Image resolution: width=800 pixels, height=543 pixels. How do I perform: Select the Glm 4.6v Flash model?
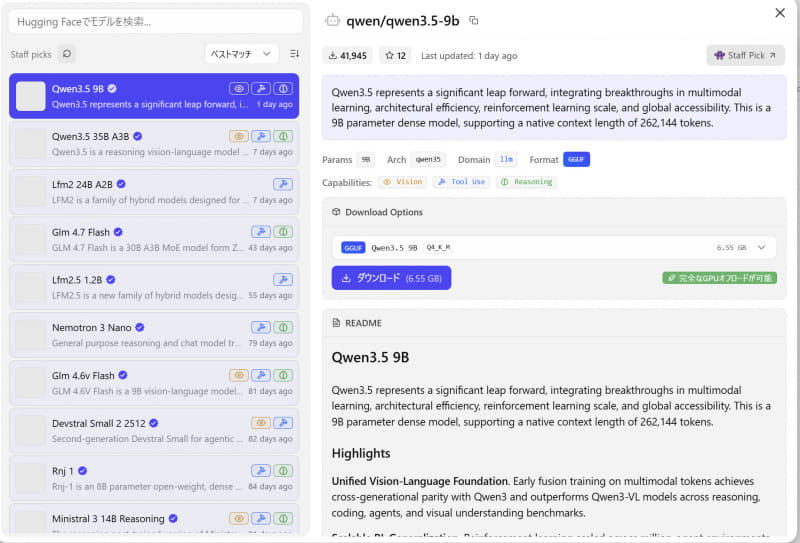pos(154,383)
